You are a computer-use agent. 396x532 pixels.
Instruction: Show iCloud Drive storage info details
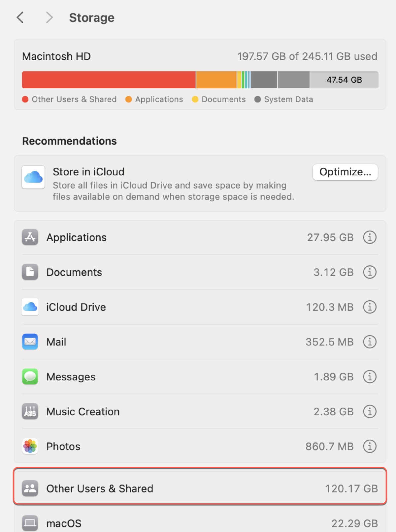pos(370,307)
